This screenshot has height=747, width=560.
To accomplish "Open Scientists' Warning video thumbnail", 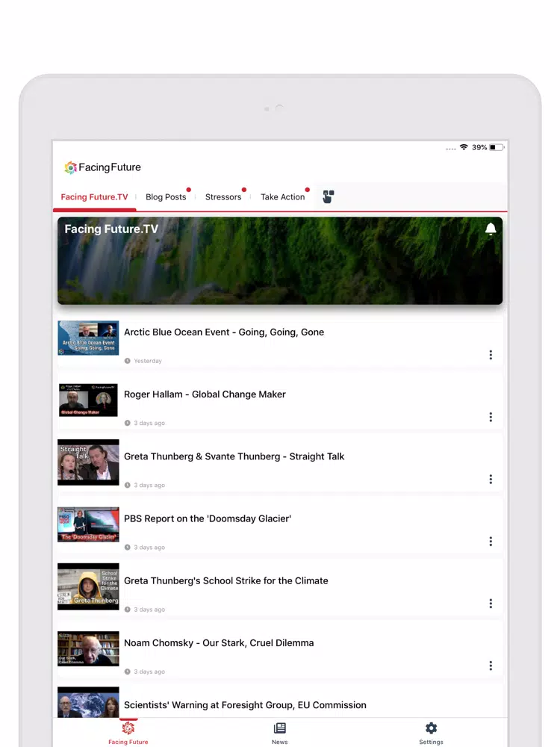I will [x=88, y=702].
